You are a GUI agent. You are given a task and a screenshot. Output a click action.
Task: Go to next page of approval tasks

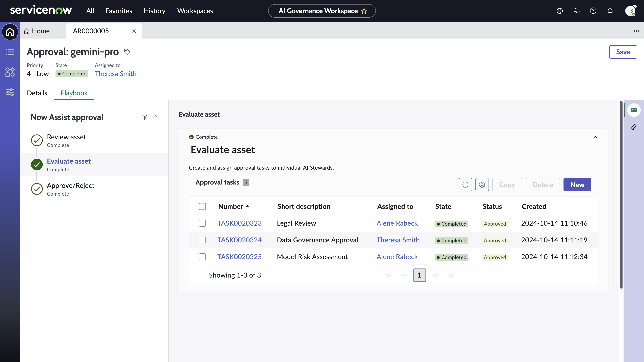coord(435,275)
